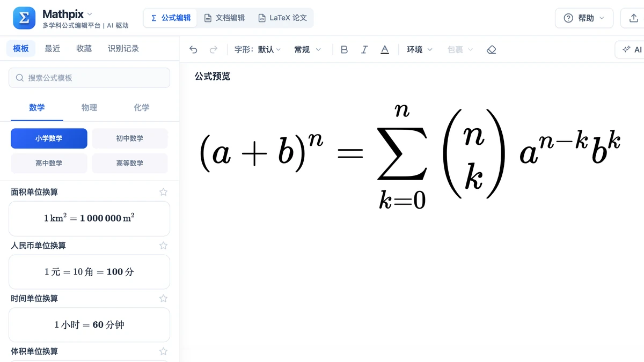Favorite the 面积单位换算 template star

164,192
